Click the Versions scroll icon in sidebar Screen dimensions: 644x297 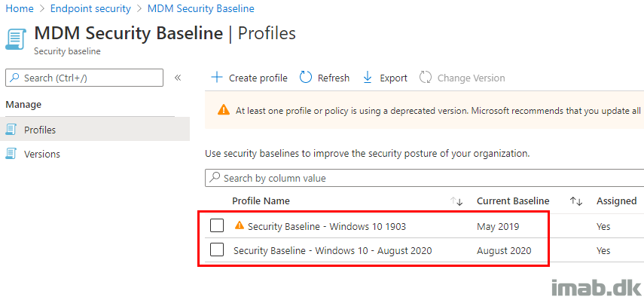coord(11,154)
